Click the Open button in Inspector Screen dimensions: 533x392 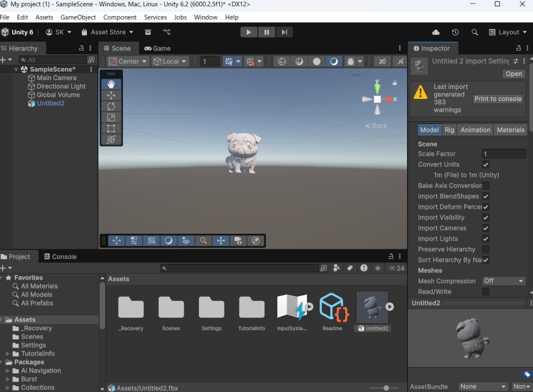click(x=514, y=74)
